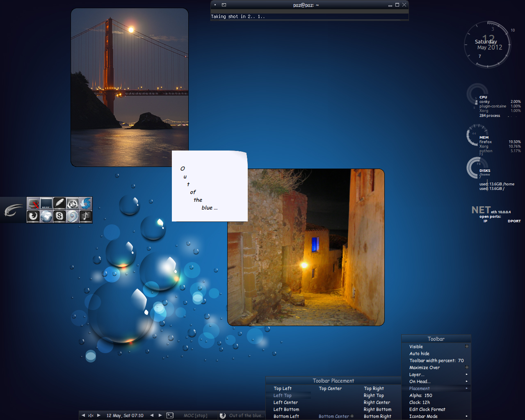Switch to next workspace arrow in toolbar

99,415
